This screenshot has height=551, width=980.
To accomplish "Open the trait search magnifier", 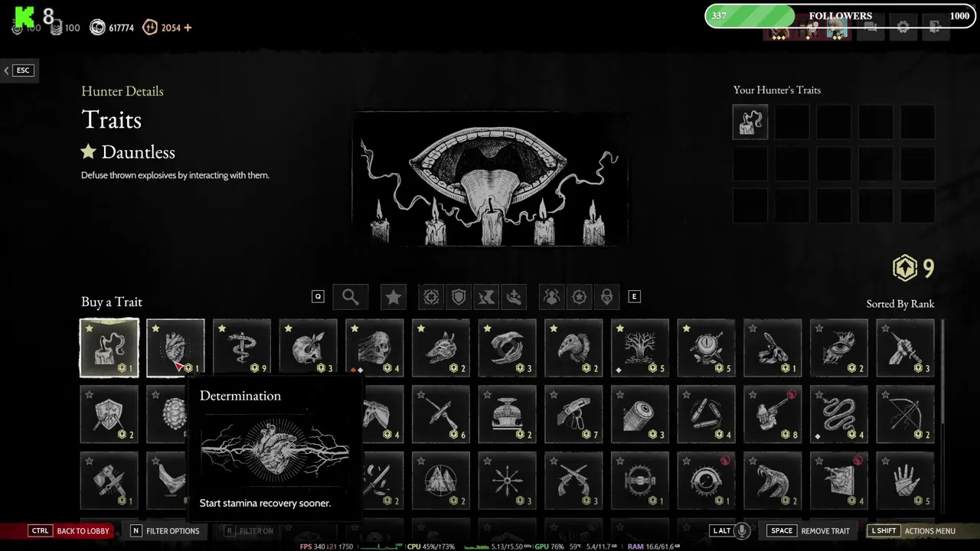I will pyautogui.click(x=351, y=297).
